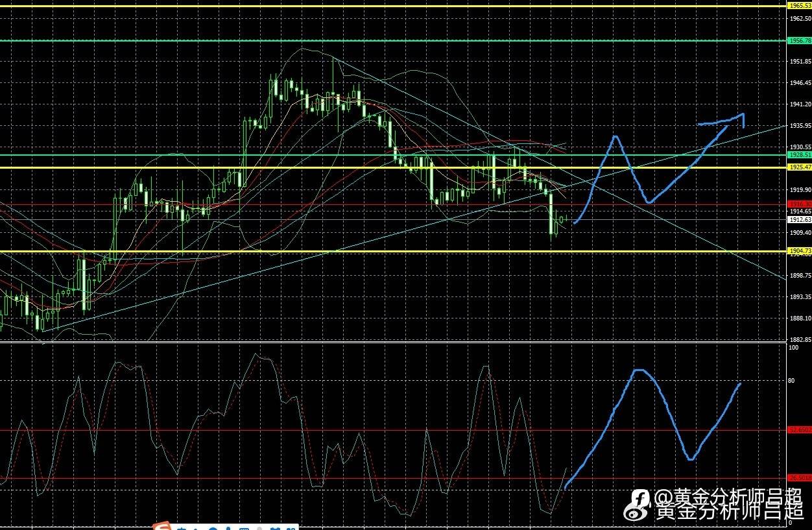Image resolution: width=812 pixels, height=530 pixels.
Task: Click the oscillator scale value 80
Action: pyautogui.click(x=792, y=381)
